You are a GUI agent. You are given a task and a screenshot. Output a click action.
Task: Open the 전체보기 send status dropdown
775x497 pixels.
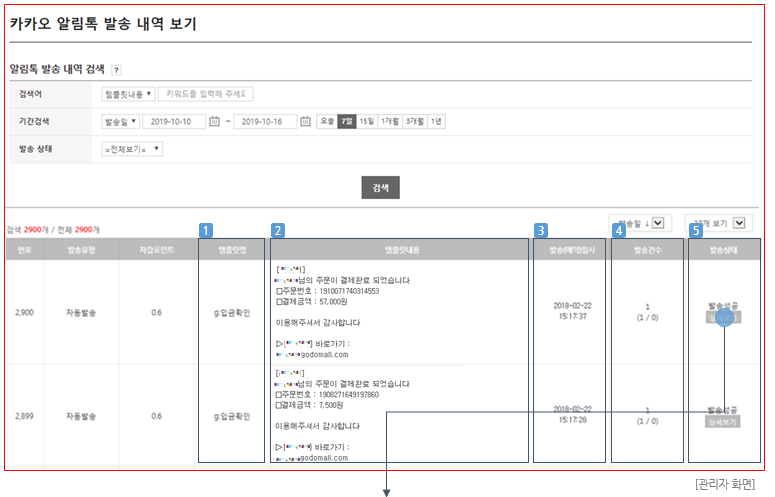point(132,149)
